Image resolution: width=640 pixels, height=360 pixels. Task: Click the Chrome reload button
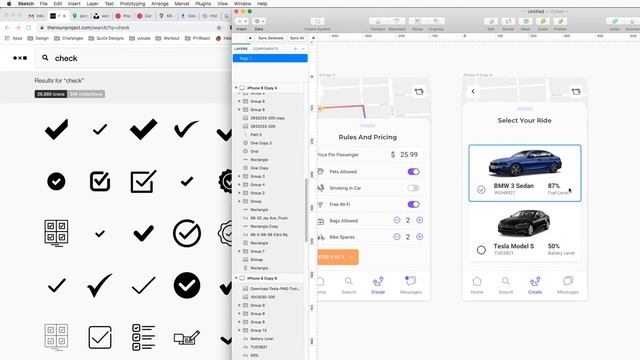29,28
